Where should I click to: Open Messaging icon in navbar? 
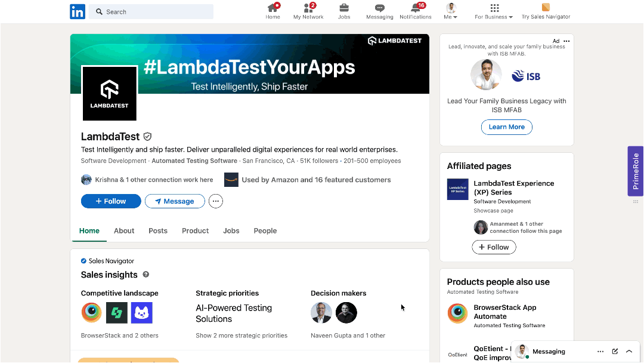point(379,8)
